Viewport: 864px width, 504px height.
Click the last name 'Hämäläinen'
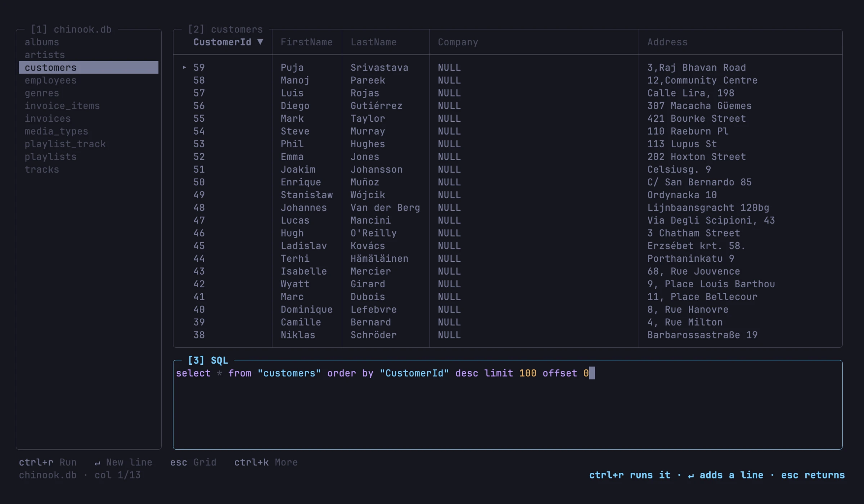click(x=379, y=258)
